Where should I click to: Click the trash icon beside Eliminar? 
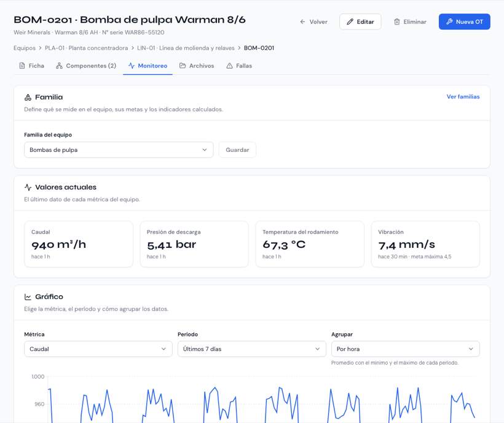pyautogui.click(x=397, y=22)
